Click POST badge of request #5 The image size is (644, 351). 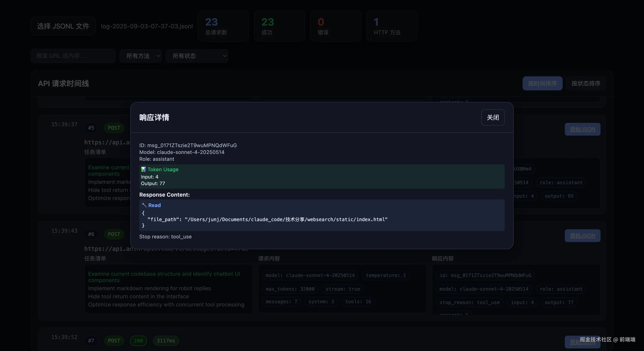pyautogui.click(x=114, y=128)
